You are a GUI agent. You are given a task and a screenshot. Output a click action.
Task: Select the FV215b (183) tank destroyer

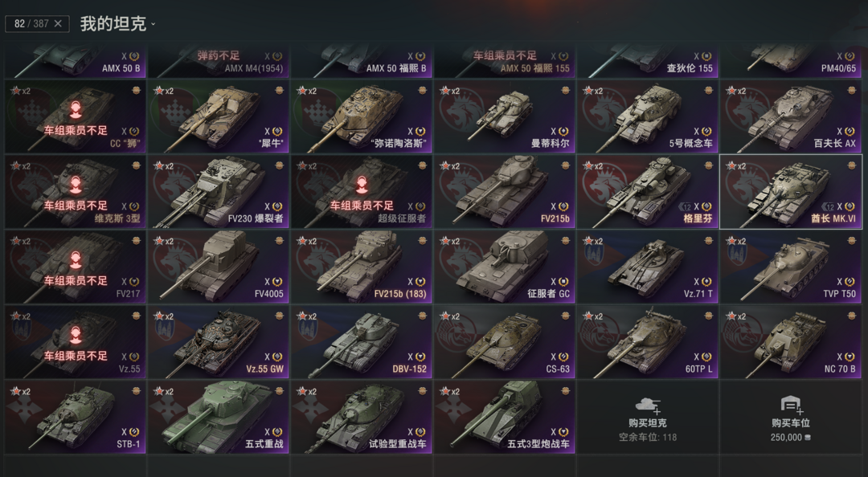point(362,267)
